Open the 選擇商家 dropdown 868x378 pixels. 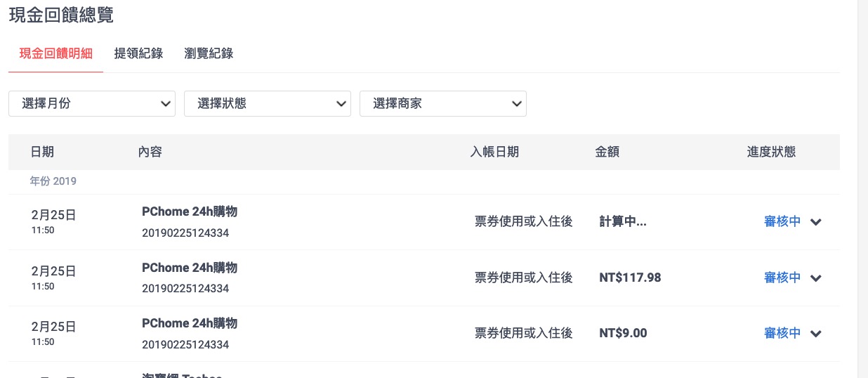443,104
